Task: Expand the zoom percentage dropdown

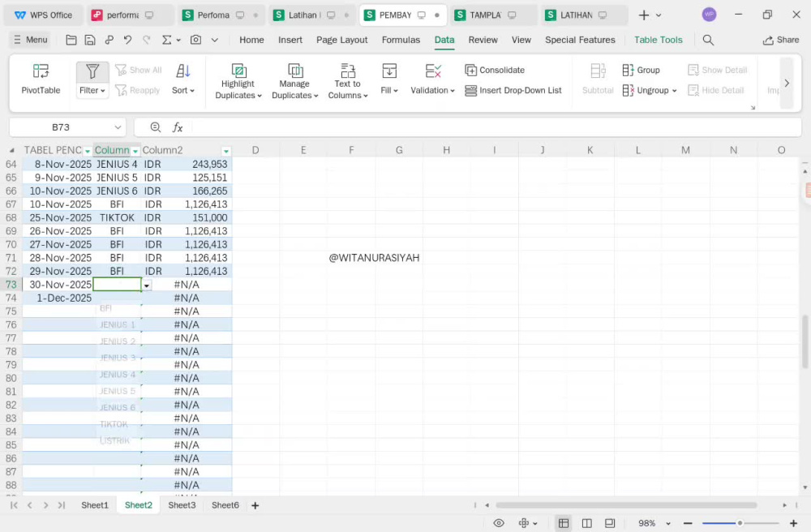Action: pos(668,523)
